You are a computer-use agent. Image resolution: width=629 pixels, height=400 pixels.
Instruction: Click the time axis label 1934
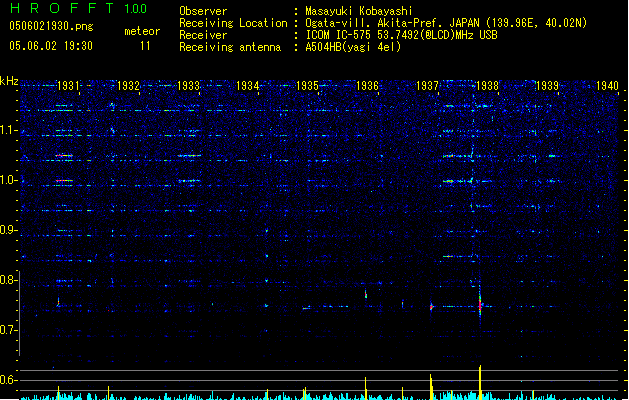pos(248,85)
